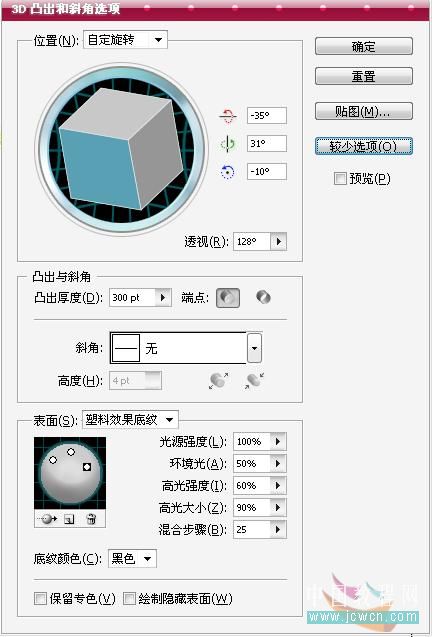Open the 高光强度 slider arrow
The image size is (432, 637).
(278, 485)
